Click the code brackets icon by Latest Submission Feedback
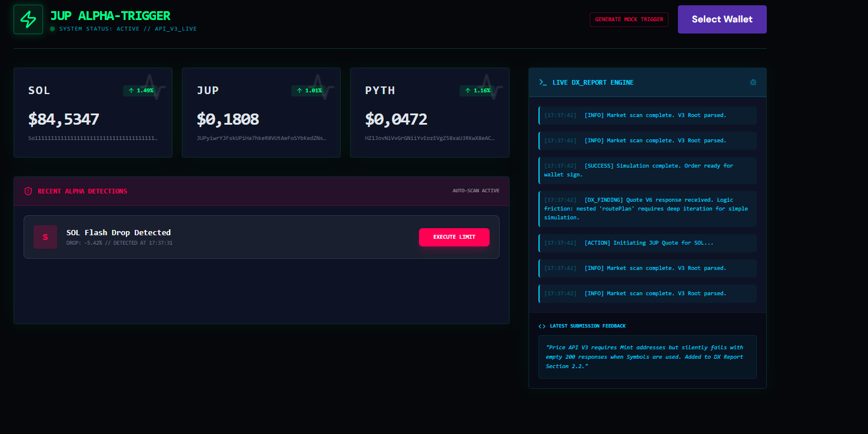The image size is (868, 434). [x=542, y=326]
